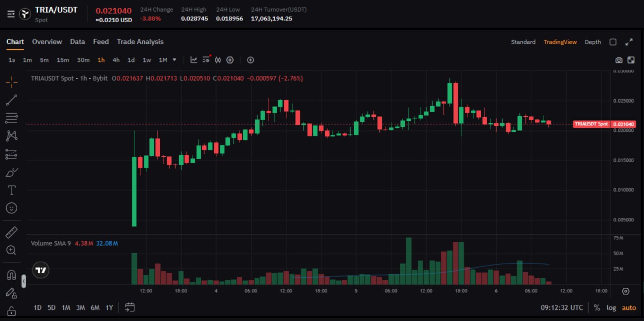Select the trend line drawing tool
The width and height of the screenshot is (644, 321).
coord(11,100)
